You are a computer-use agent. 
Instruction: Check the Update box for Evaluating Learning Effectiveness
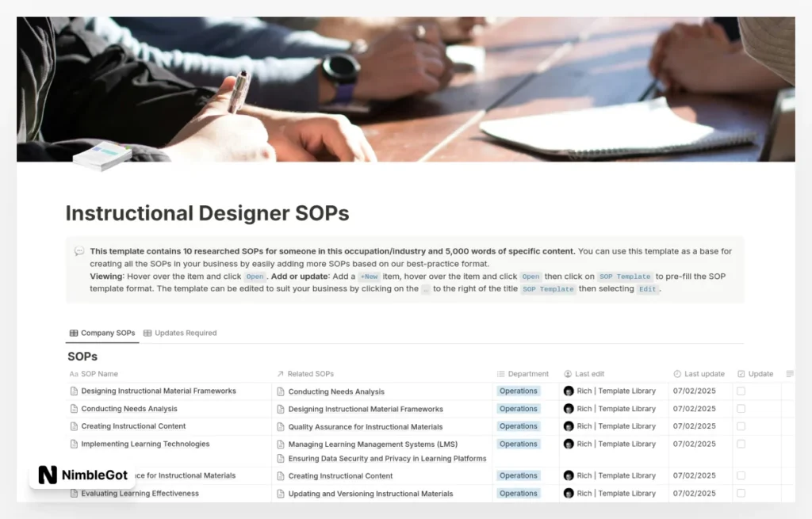(x=741, y=493)
